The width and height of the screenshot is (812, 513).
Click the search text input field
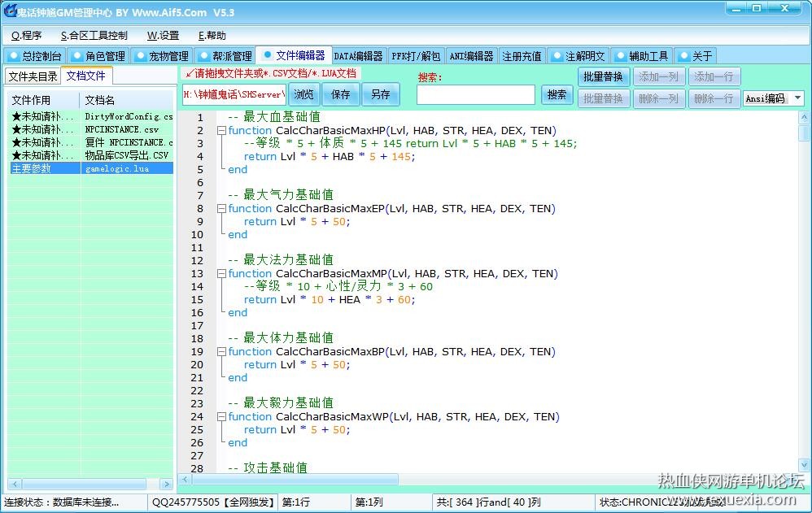(475, 95)
